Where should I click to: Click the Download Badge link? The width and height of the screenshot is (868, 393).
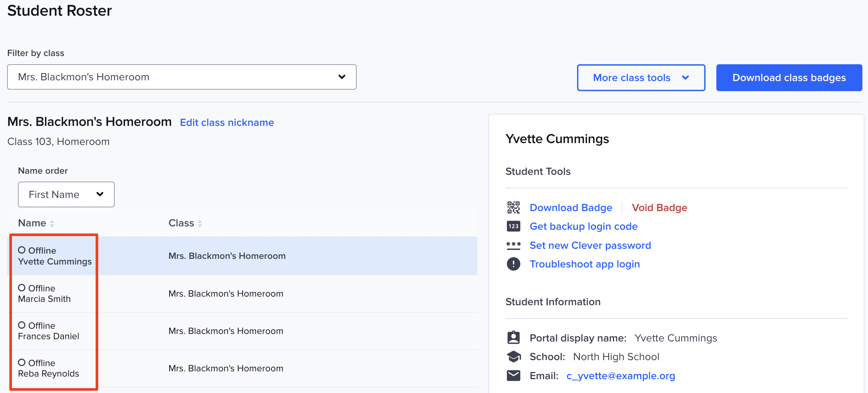(571, 208)
